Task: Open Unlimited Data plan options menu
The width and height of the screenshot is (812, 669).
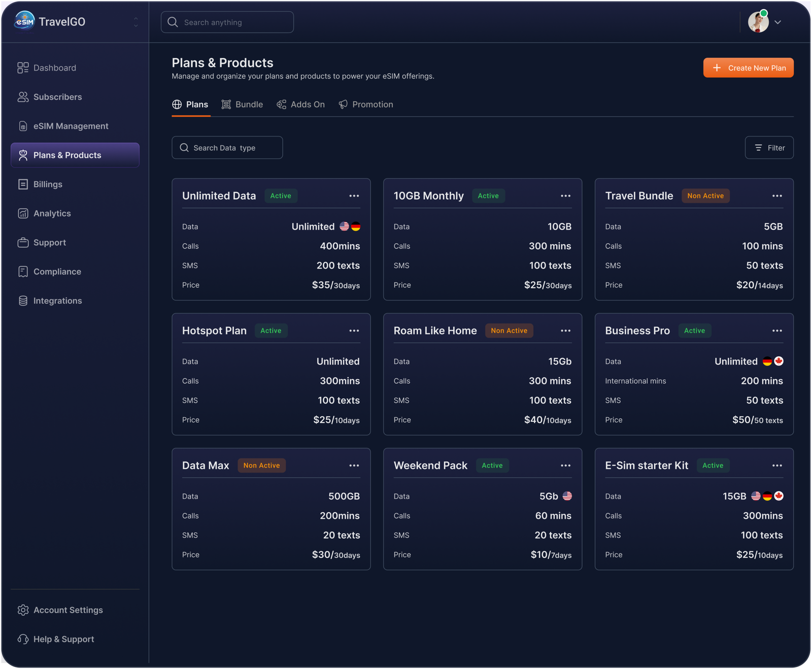Action: pyautogui.click(x=354, y=196)
